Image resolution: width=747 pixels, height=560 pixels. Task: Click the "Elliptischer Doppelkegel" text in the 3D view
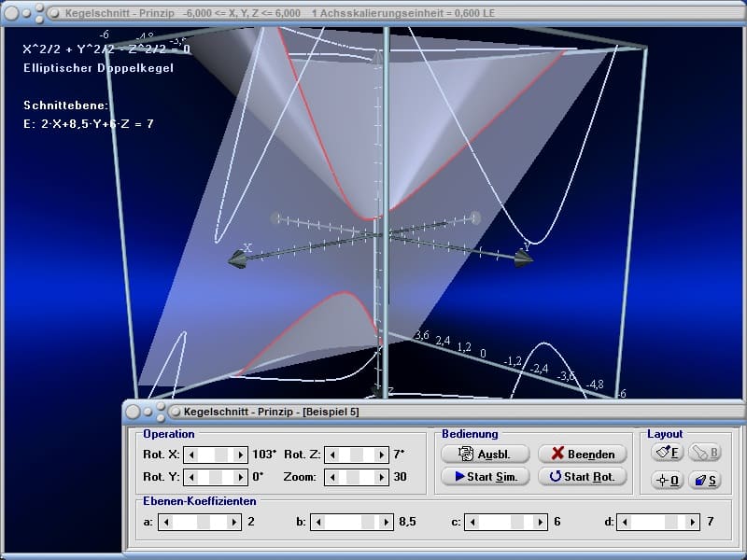click(x=99, y=68)
